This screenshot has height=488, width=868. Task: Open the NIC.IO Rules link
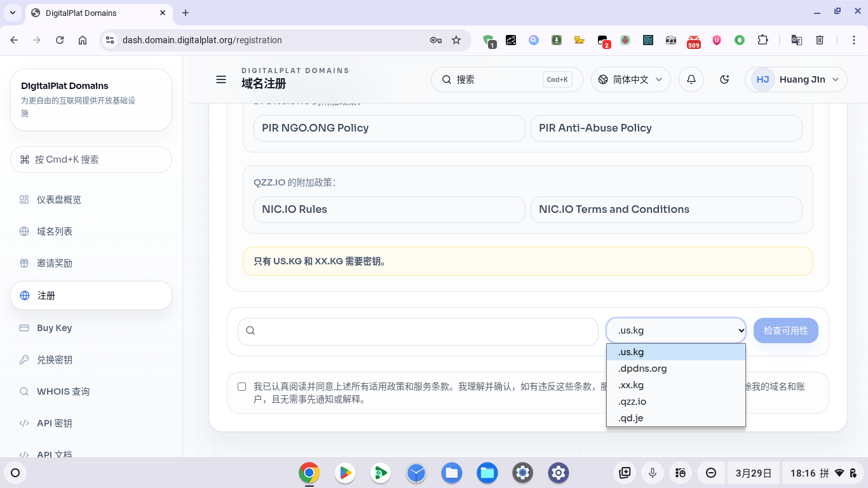(x=389, y=210)
